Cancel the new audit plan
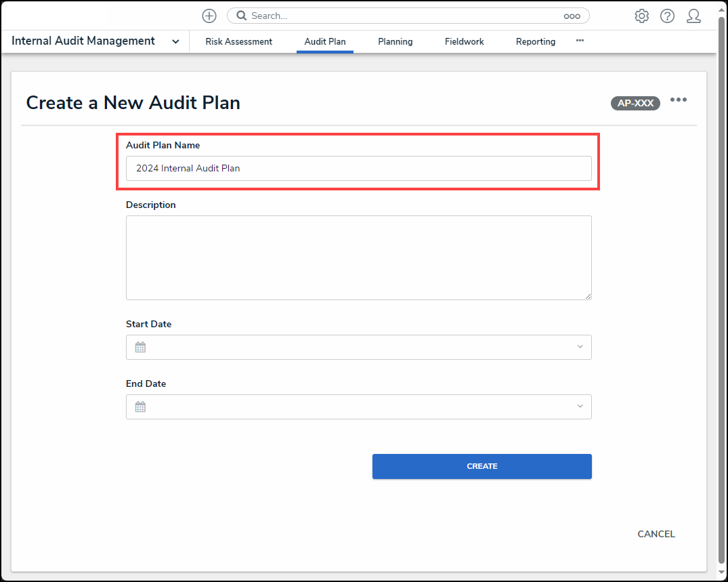 pyautogui.click(x=656, y=534)
